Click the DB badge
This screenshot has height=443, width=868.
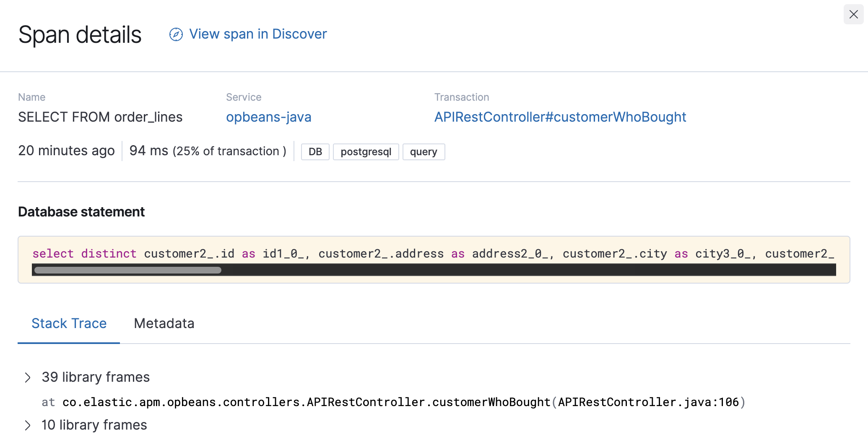[315, 152]
